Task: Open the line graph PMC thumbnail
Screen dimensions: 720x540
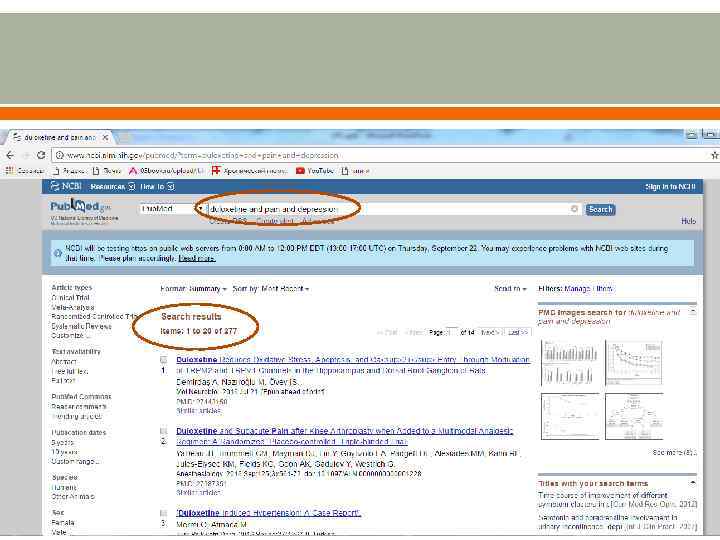Action: [634, 363]
